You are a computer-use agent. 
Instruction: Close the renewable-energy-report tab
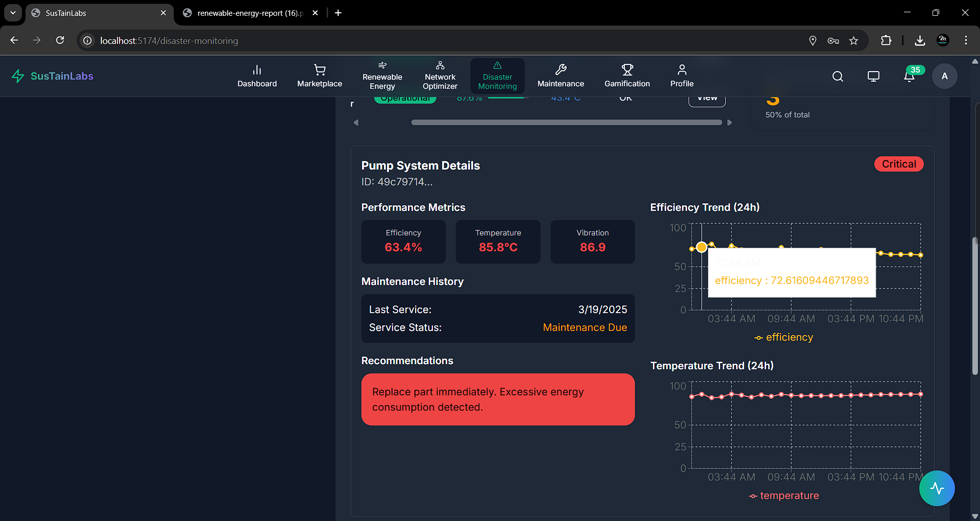(315, 13)
